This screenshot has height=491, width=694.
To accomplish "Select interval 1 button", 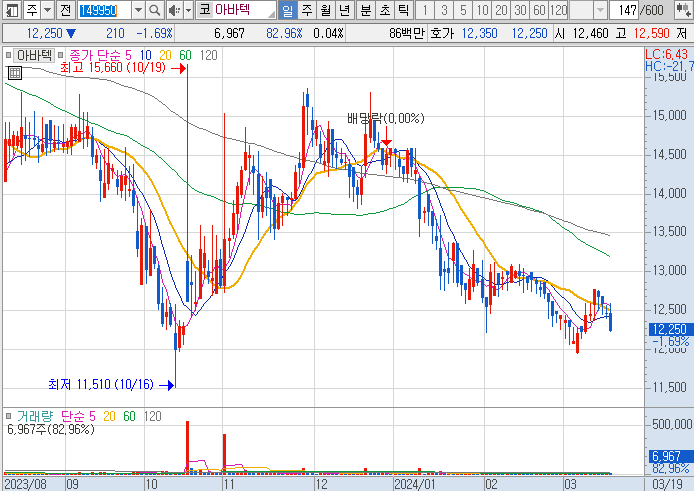I will pyautogui.click(x=425, y=10).
